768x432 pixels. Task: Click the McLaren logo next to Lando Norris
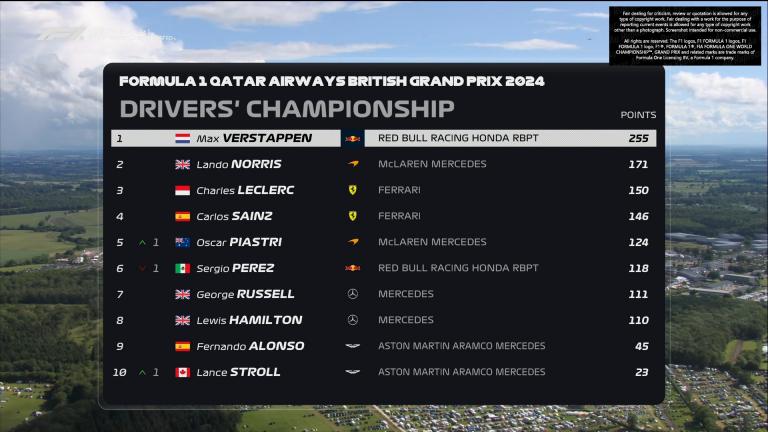coord(353,164)
